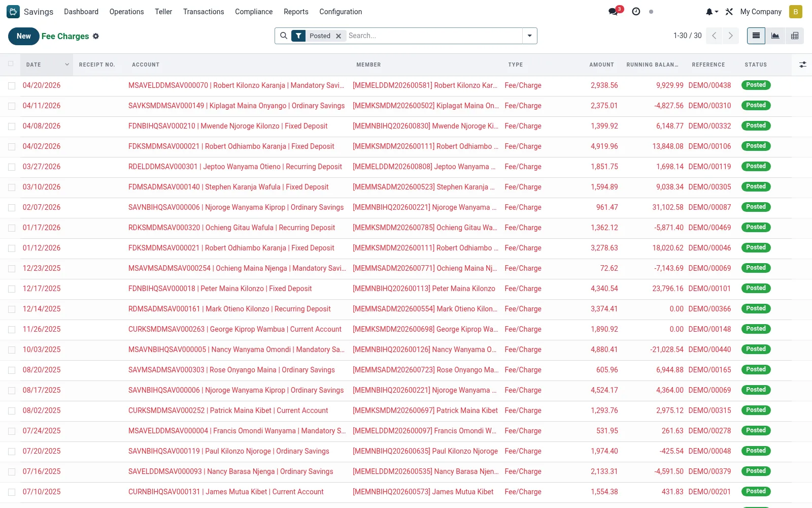Open the Compliance menu
The height and width of the screenshot is (508, 812).
click(x=254, y=12)
